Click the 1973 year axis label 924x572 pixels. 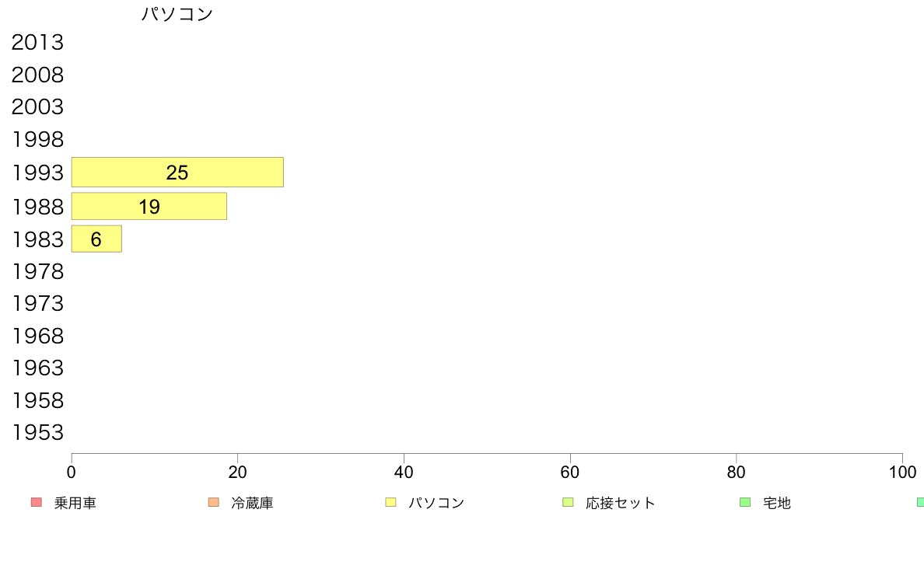37,303
